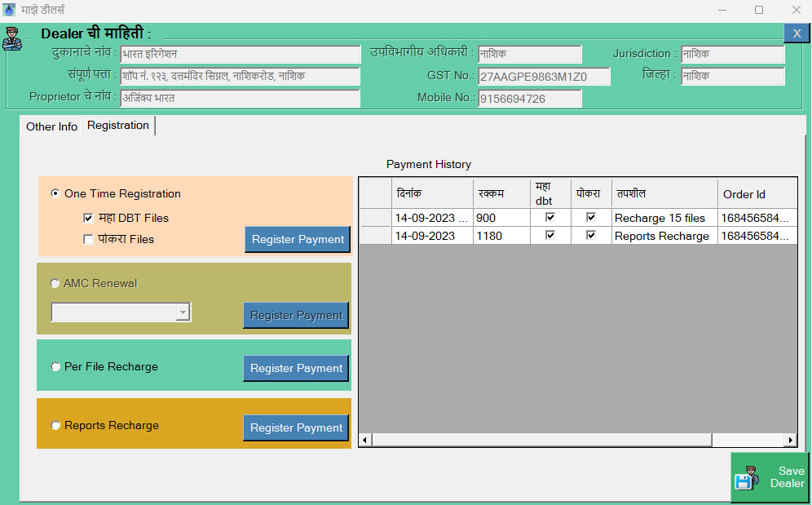Uncheck the महा DBT Files checkbox
Screen dimensions: 812x505
point(88,218)
